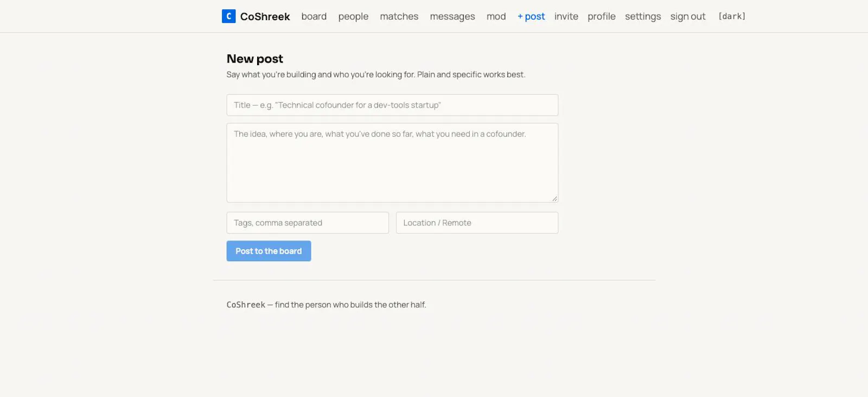This screenshot has width=868, height=397.
Task: Click the blue CoShreek logo icon
Action: 228,16
